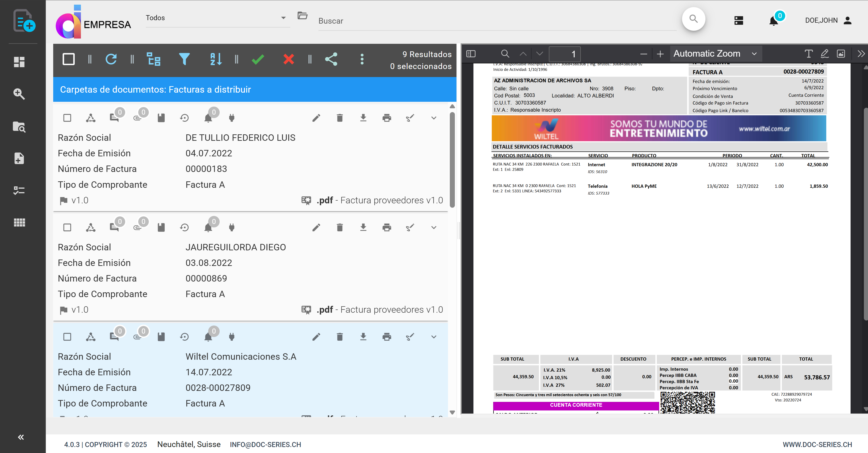868x453 pixels.
Task: Open the Automatic Zoom dropdown
Action: click(x=716, y=54)
